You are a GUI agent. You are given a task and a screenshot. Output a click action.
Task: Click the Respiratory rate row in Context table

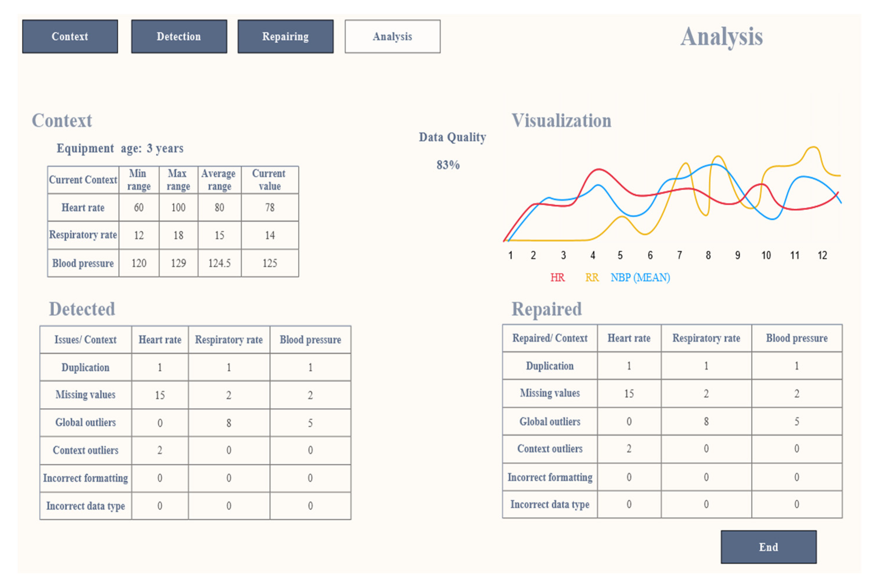pyautogui.click(x=83, y=235)
